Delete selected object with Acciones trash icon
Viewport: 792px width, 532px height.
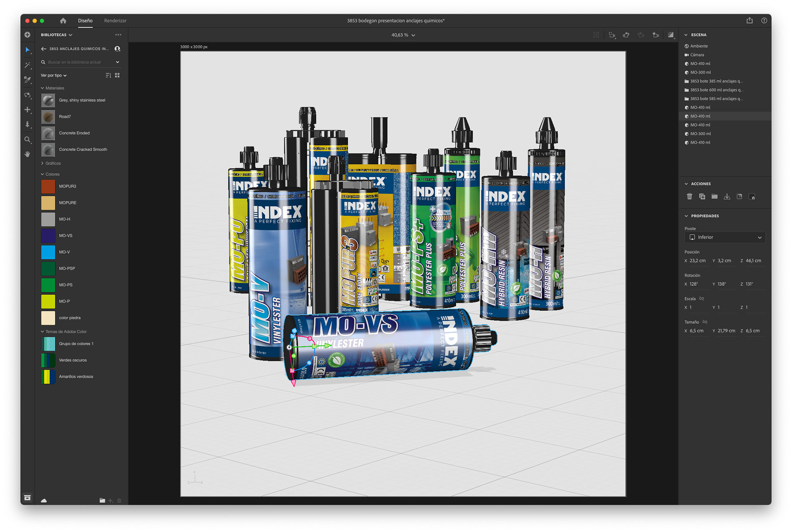(689, 197)
